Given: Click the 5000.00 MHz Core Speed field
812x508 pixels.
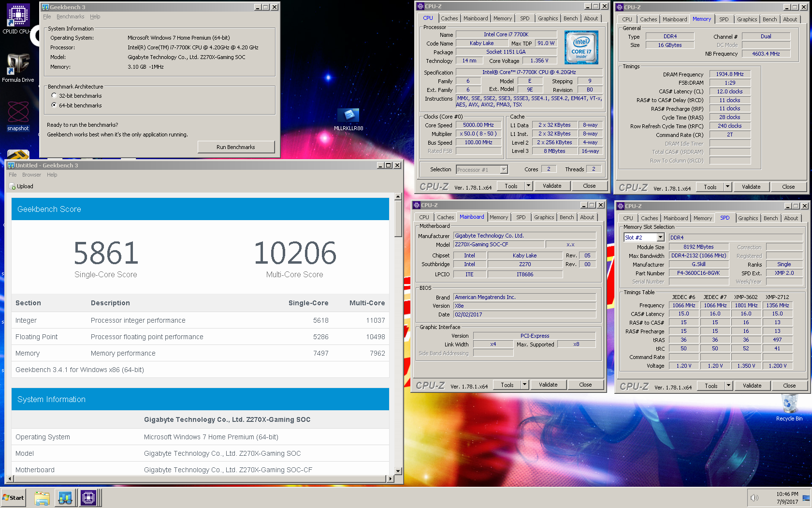Looking at the screenshot, I should point(478,125).
